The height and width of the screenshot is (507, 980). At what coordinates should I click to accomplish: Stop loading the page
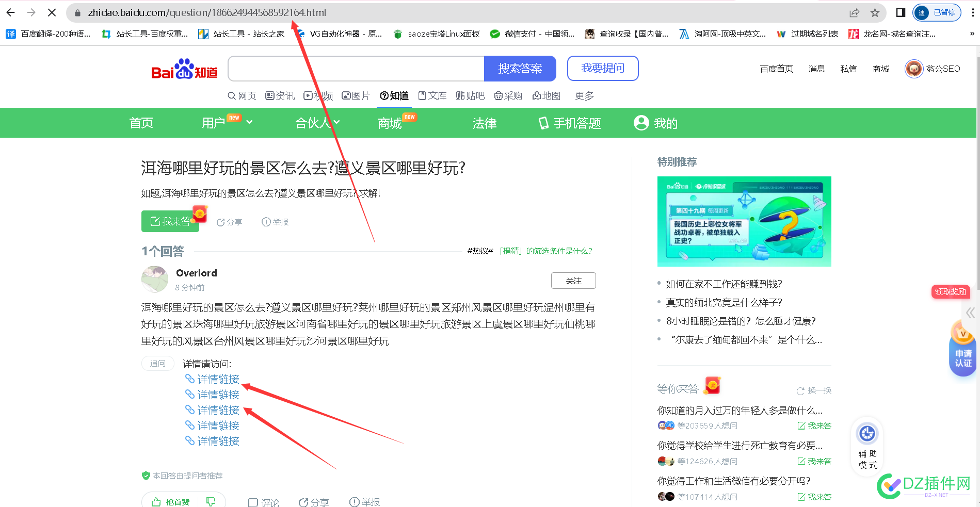[52, 12]
